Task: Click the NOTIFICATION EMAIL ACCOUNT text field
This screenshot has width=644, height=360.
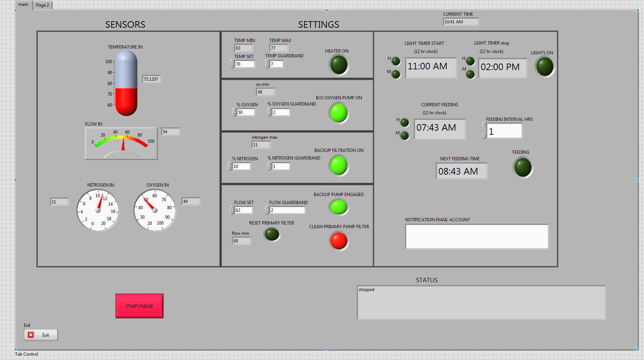Action: pyautogui.click(x=477, y=237)
